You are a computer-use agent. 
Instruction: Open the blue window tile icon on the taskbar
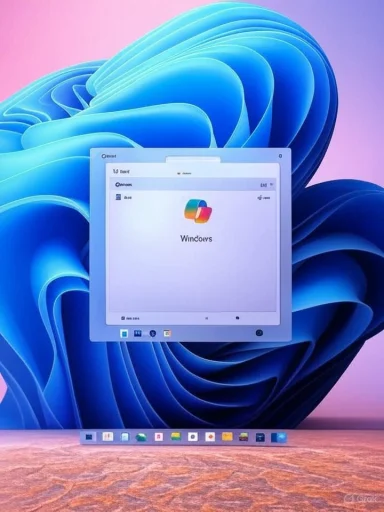point(279,437)
